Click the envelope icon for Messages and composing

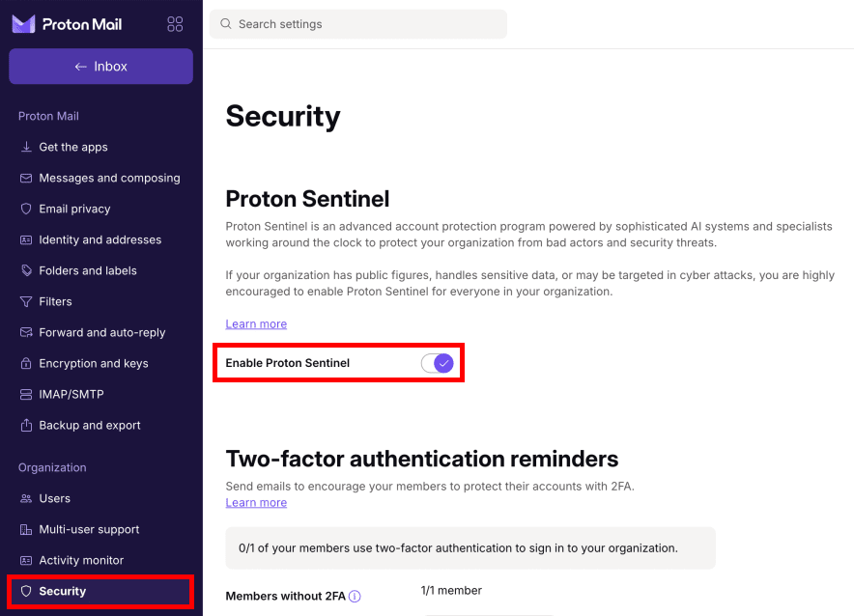(x=26, y=178)
